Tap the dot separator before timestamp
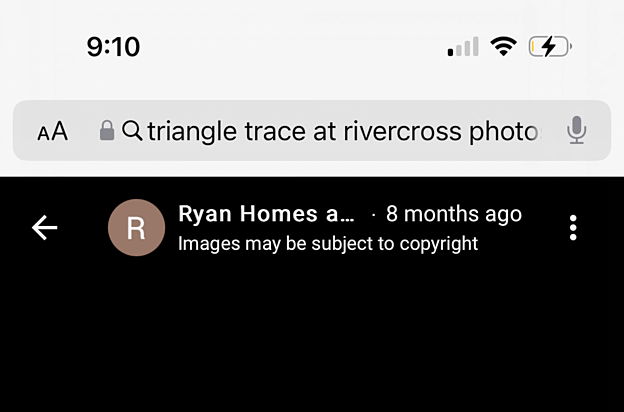The image size is (624, 412). [x=373, y=215]
